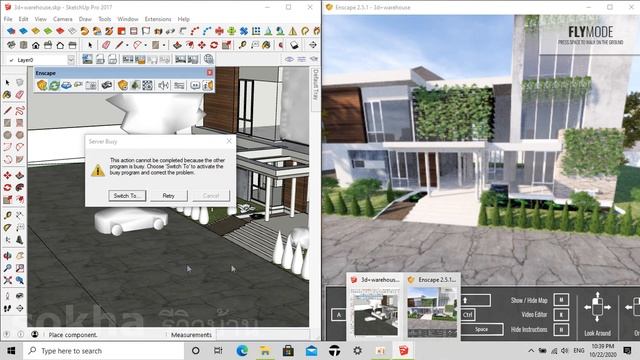Open Enscape sound source icon

tap(163, 85)
